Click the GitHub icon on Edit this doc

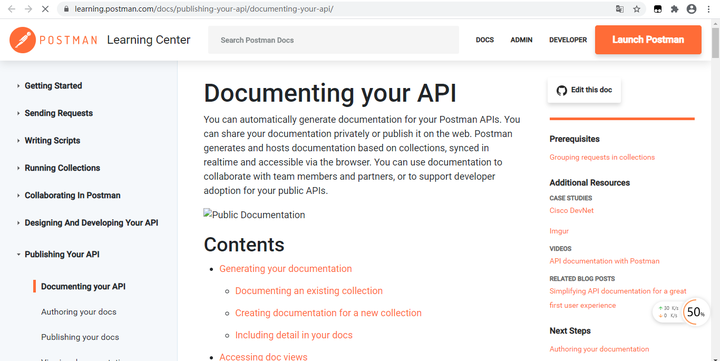pos(562,90)
